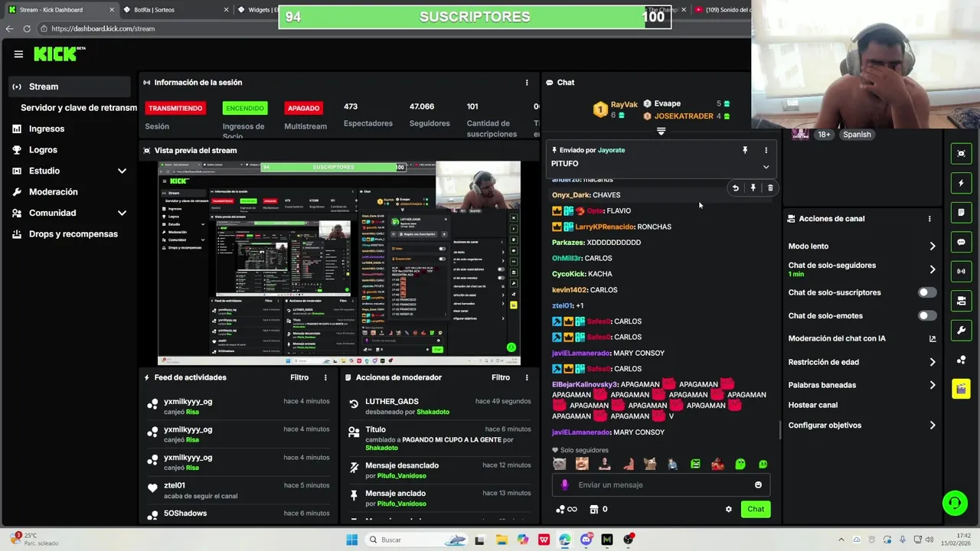Click the Enviar un mensaje input field
Image resolution: width=980 pixels, height=551 pixels.
661,484
